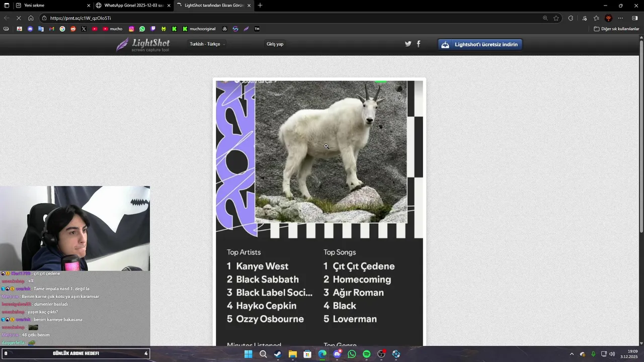
Task: Open WhatsApp from the taskbar
Action: tap(352, 354)
